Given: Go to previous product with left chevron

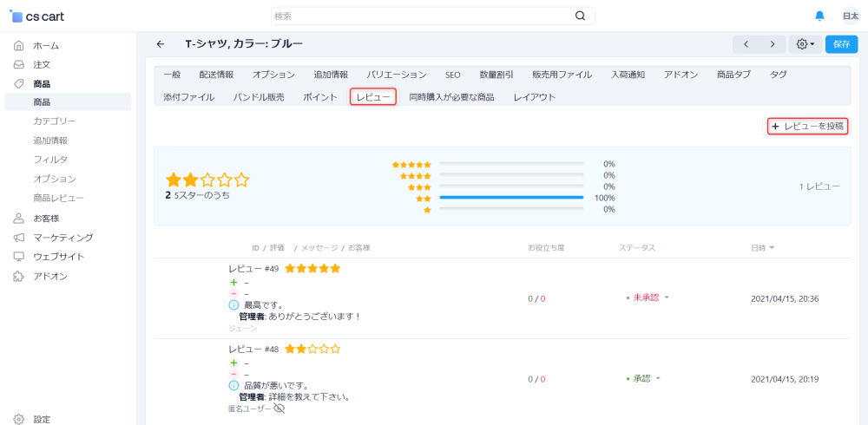Looking at the screenshot, I should coord(746,44).
